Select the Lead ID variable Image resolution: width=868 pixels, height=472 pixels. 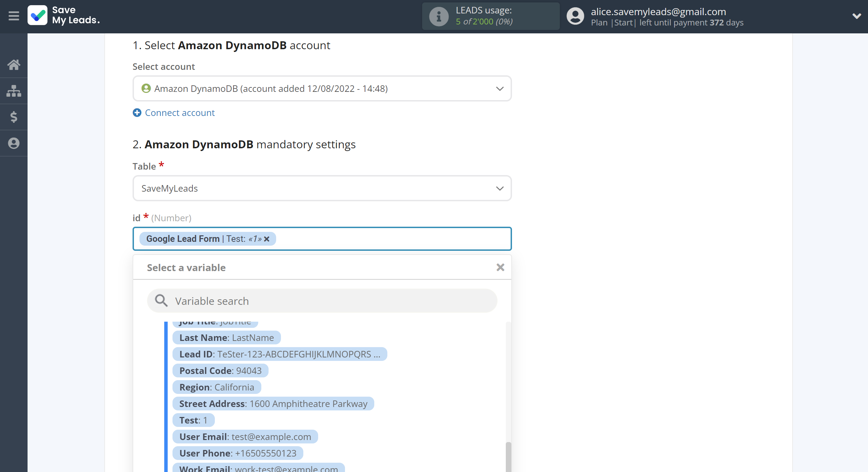tap(280, 354)
